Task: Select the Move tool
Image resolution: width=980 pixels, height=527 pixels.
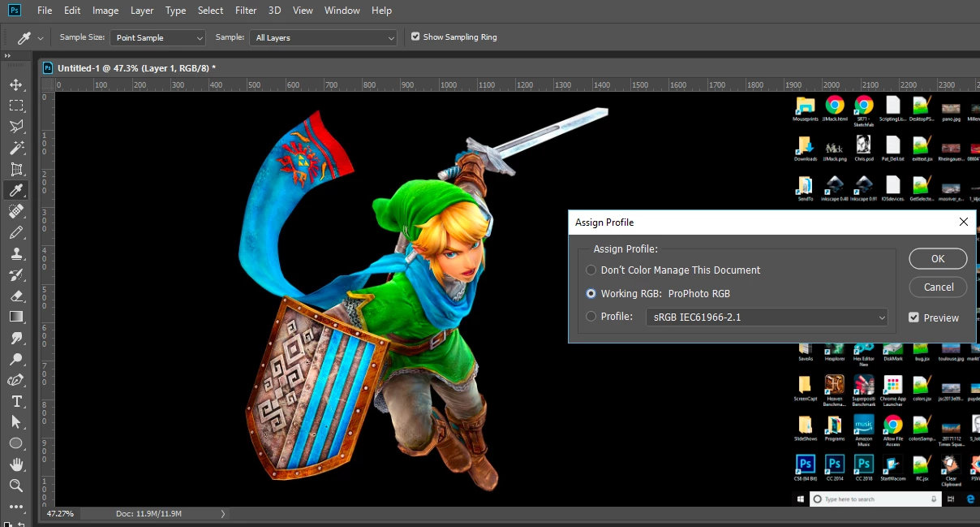Action: coord(16,84)
